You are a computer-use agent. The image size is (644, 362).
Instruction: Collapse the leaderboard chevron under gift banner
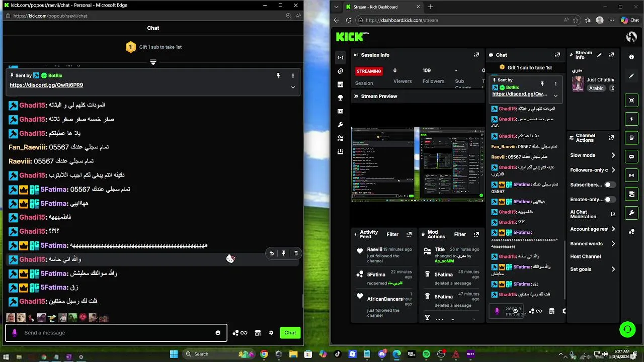pyautogui.click(x=153, y=62)
